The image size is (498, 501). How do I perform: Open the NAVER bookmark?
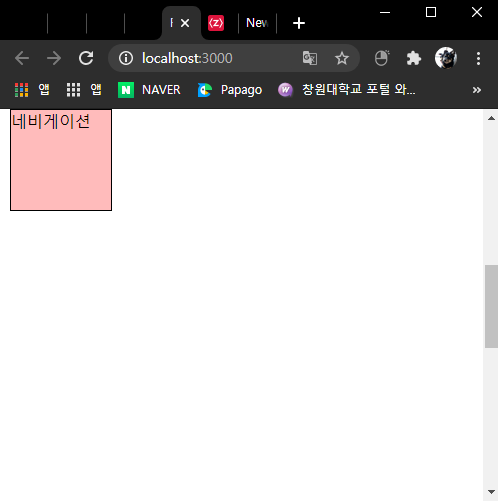tap(149, 90)
